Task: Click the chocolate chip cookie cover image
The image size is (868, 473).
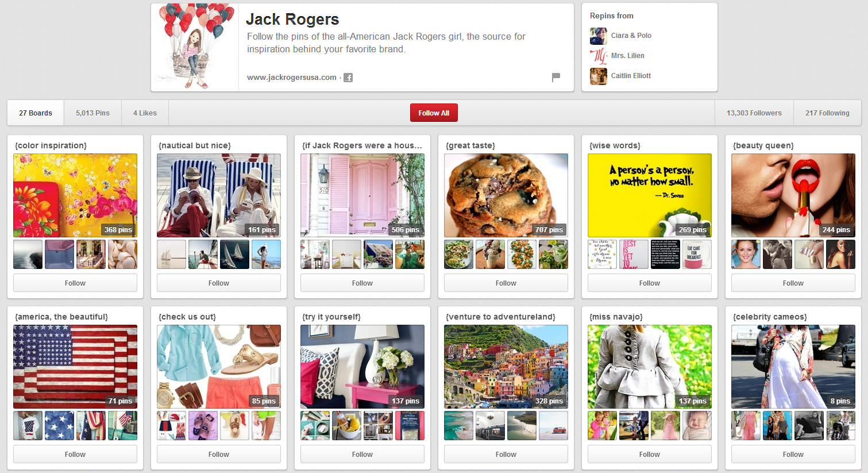Action: 506,195
